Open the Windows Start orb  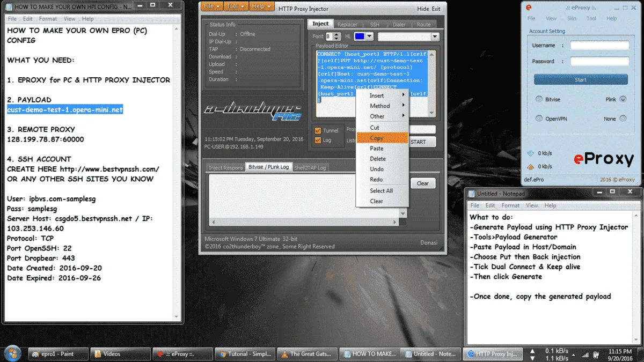point(12,353)
